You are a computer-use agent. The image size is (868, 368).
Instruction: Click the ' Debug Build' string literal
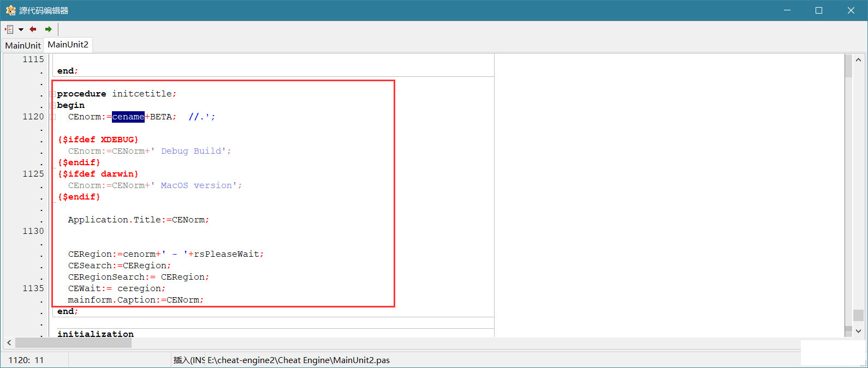pos(188,151)
